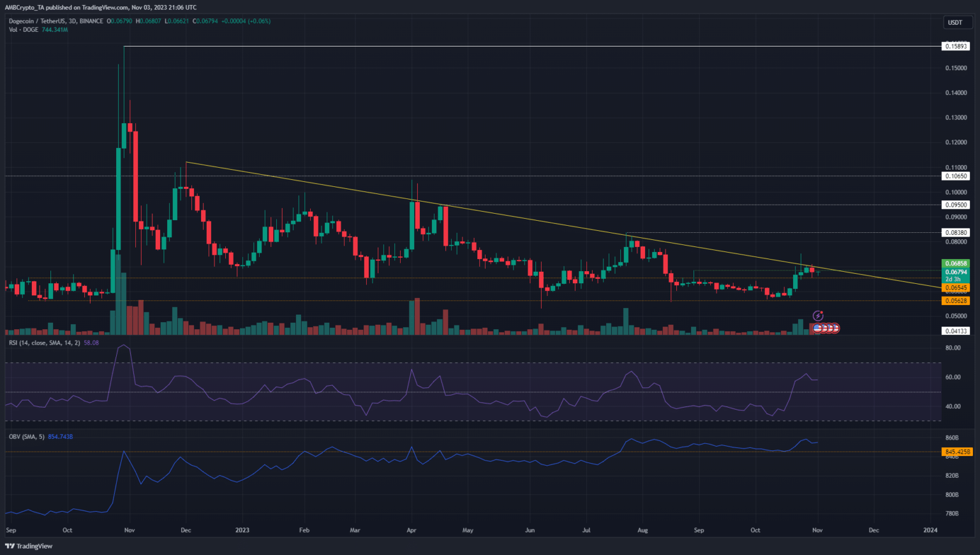Click the 0.08380 price level label

[956, 233]
